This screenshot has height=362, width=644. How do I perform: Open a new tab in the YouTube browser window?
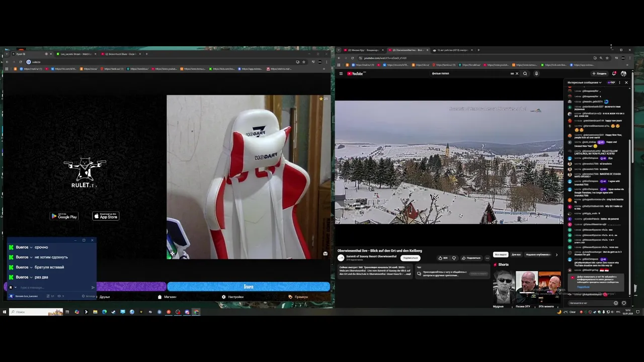pyautogui.click(x=478, y=50)
